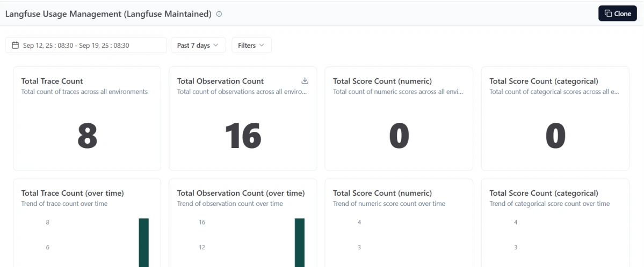
Task: Click 'Trend of observation count over time' description
Action: pyautogui.click(x=230, y=203)
